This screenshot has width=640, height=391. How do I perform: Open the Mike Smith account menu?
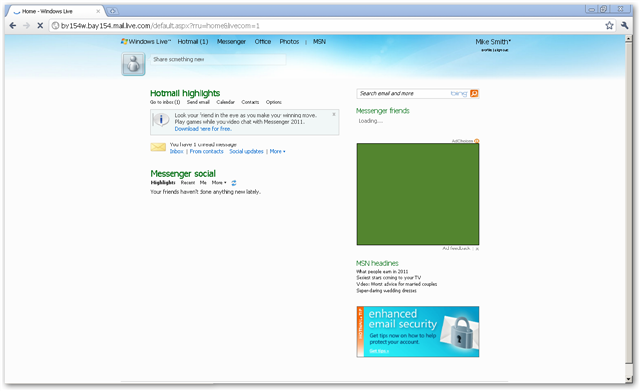[x=493, y=42]
